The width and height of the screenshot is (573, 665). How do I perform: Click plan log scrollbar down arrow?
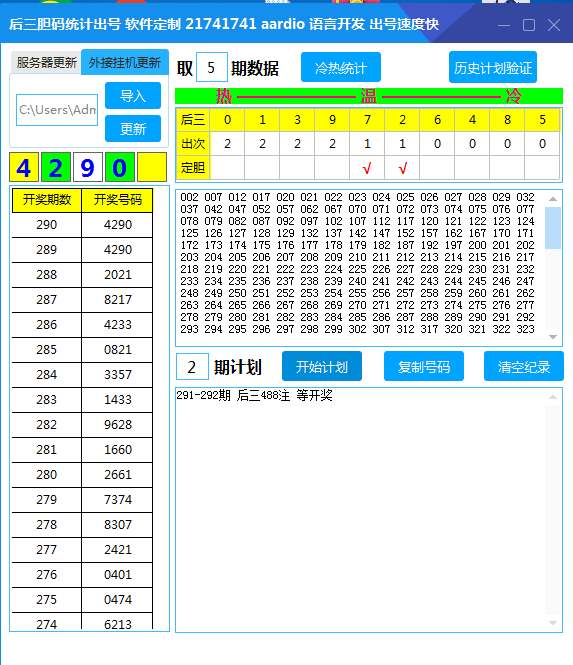click(x=553, y=623)
